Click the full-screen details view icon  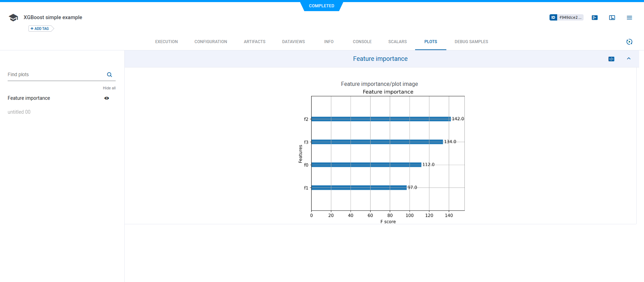612,18
